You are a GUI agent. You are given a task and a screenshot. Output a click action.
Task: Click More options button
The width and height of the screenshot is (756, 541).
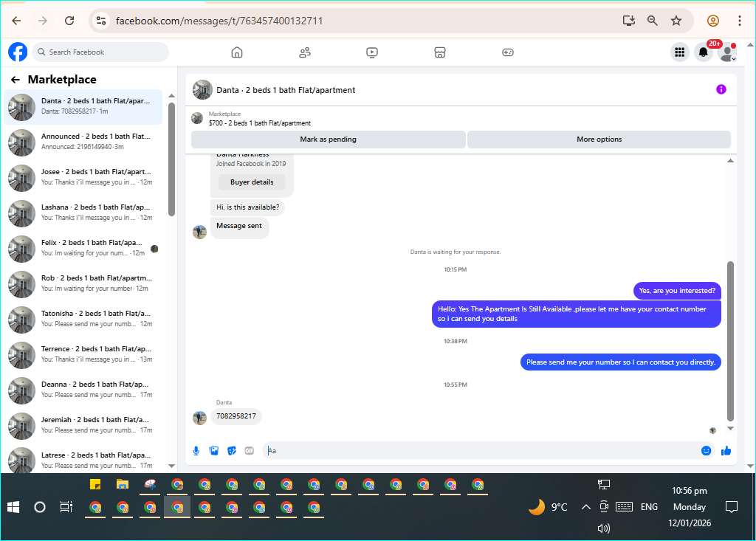(599, 139)
